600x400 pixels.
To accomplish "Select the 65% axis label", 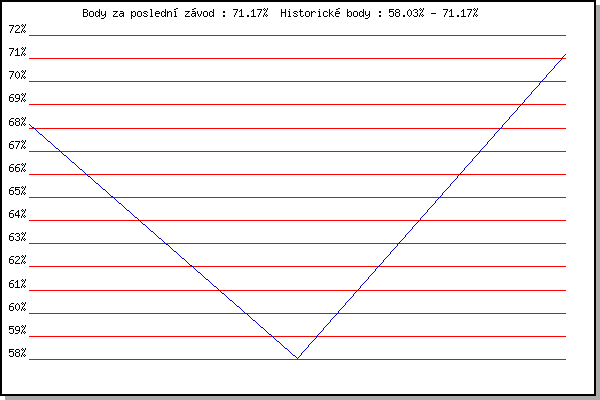I will 17,191.
